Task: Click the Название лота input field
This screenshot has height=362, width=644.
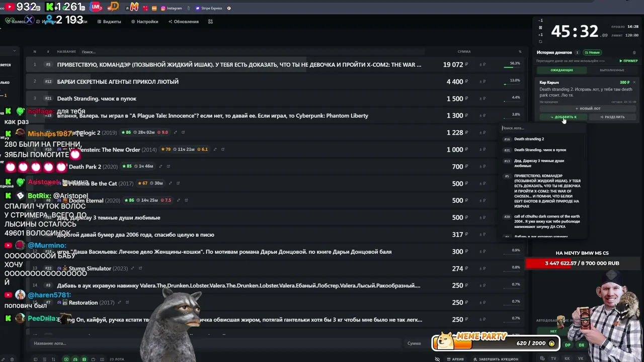Action: pos(216,343)
